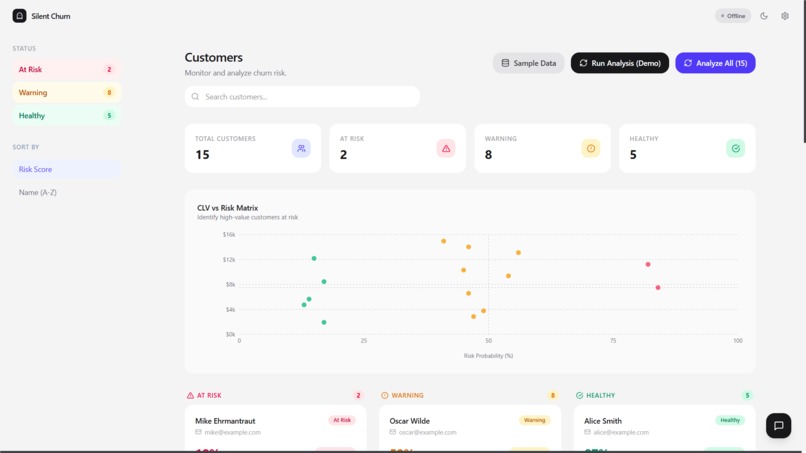Open Mike Ehrmantraut customer card
Screen dimensions: 806x453
point(276,428)
